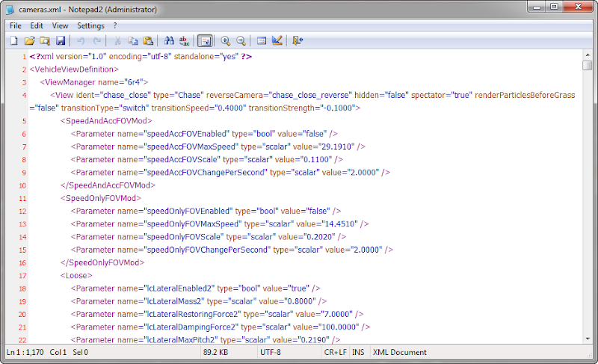The height and width of the screenshot is (364, 598).
Task: Open the Settings menu
Action: (x=90, y=25)
